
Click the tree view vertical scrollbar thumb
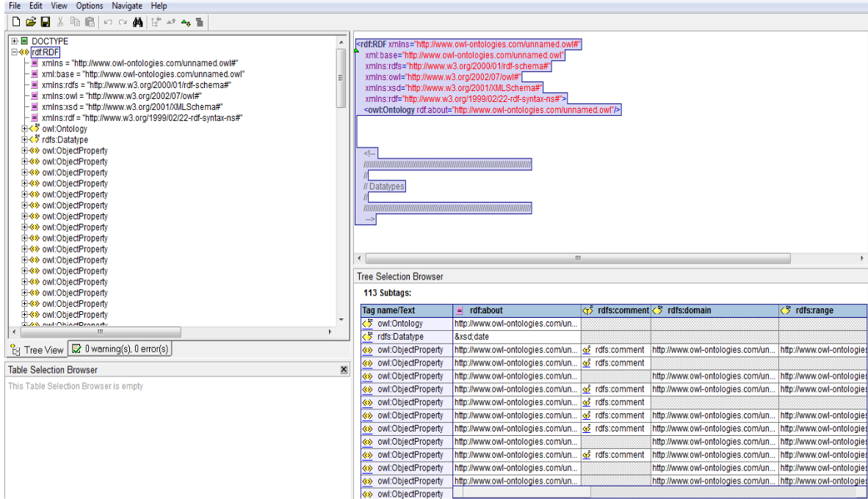[x=341, y=78]
